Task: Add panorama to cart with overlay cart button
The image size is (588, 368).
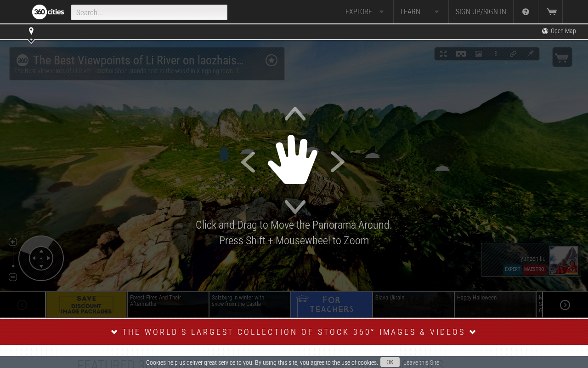Action: point(562,57)
